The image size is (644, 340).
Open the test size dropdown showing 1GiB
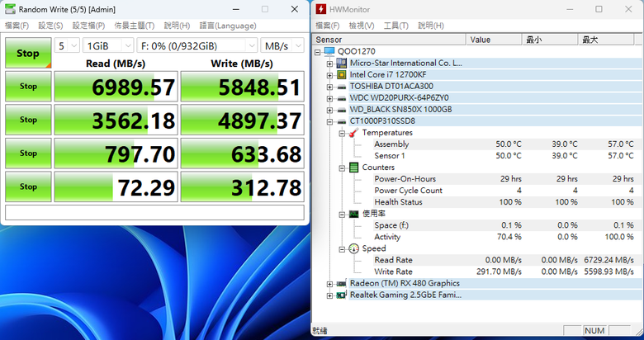pyautogui.click(x=108, y=45)
